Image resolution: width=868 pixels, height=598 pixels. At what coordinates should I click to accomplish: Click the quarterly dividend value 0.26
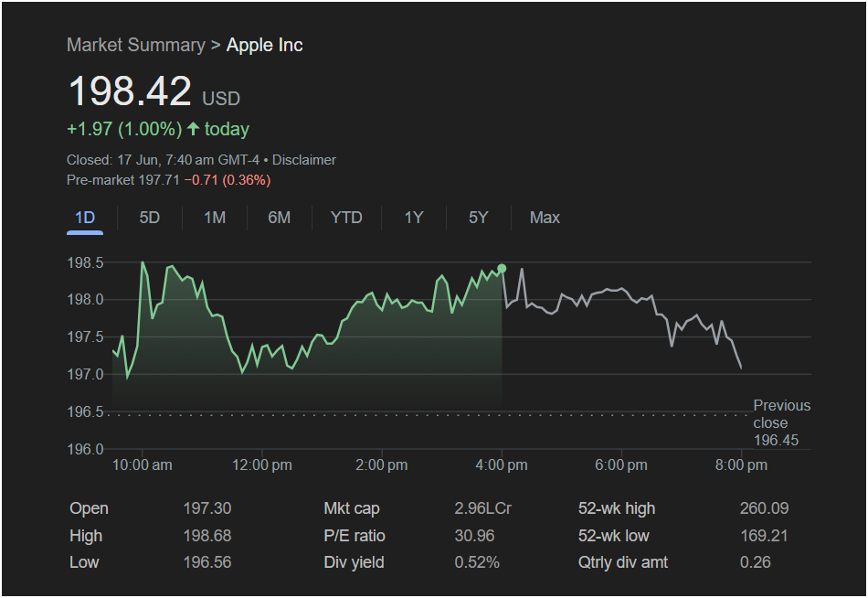[x=755, y=562]
